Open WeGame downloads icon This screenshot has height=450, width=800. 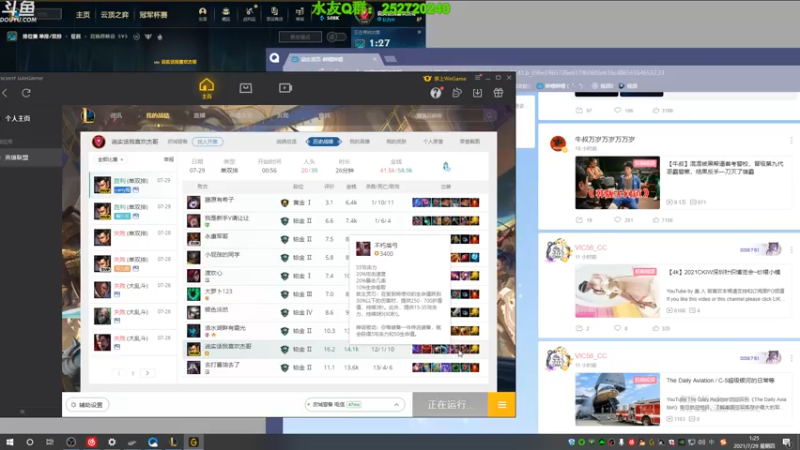[477, 92]
